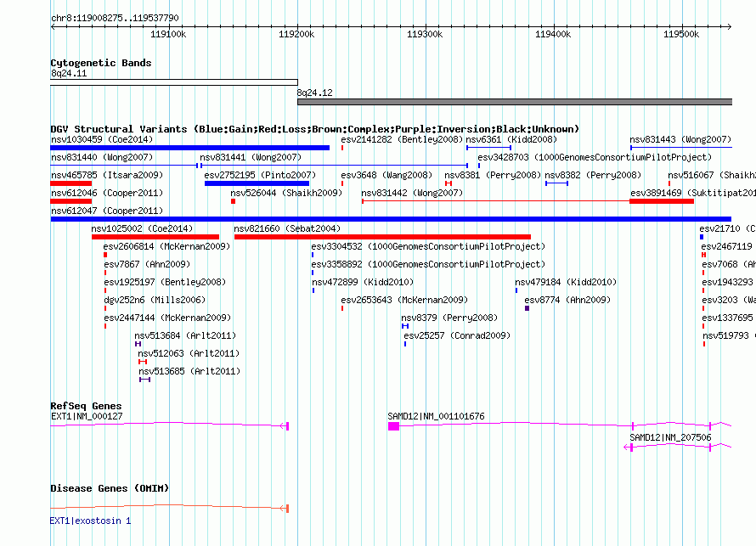Click the chr8:119008275..119537790 coordinate text

click(115, 19)
